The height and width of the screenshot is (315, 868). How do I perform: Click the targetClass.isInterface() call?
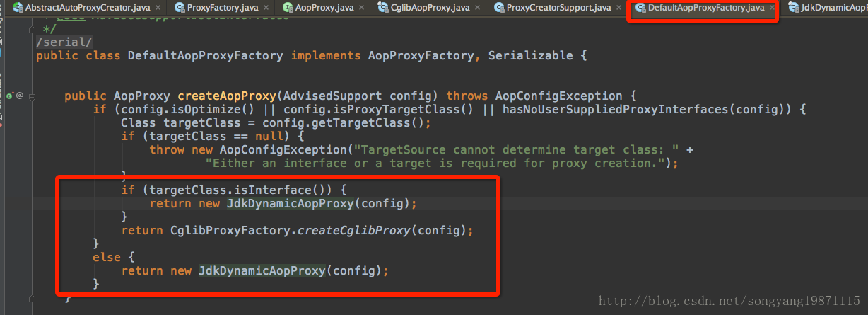click(240, 190)
